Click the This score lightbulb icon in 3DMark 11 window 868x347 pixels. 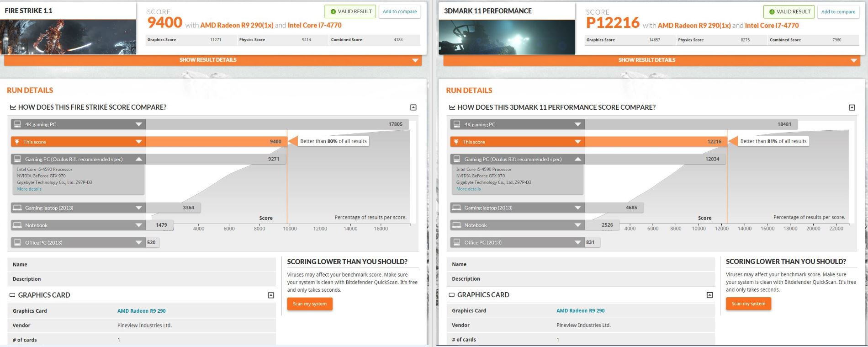[456, 142]
